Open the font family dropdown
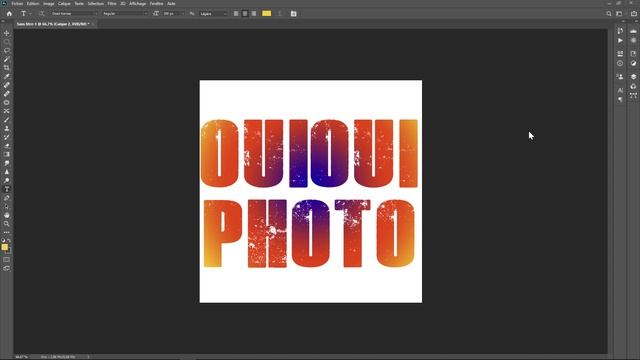Image resolution: width=640 pixels, height=360 pixels. pyautogui.click(x=74, y=13)
